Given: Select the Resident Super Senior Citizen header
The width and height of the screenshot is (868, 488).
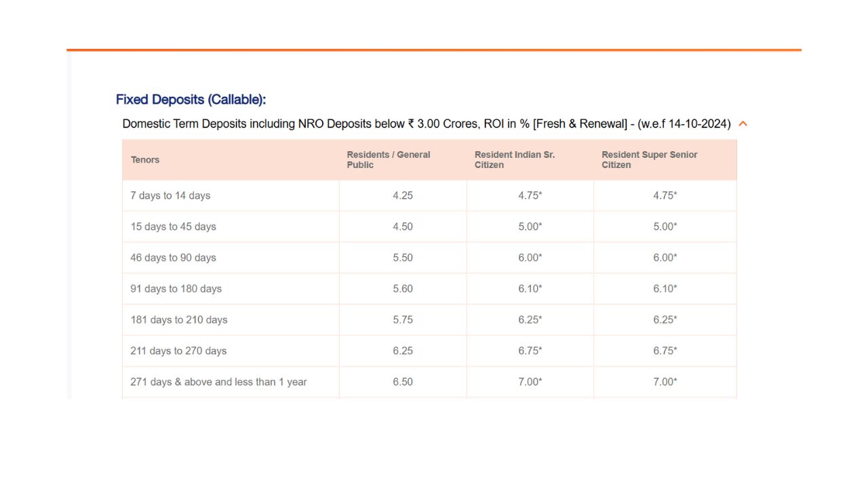Looking at the screenshot, I should click(649, 160).
